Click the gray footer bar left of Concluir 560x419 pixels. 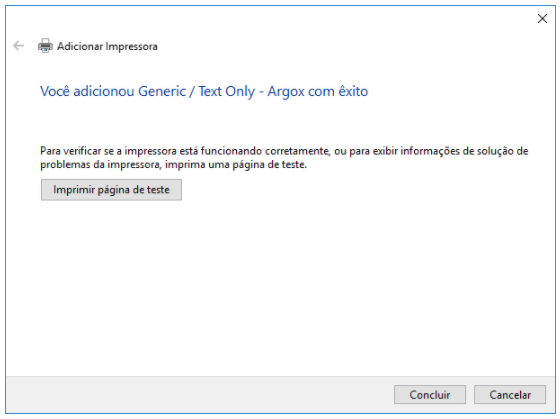click(200, 395)
